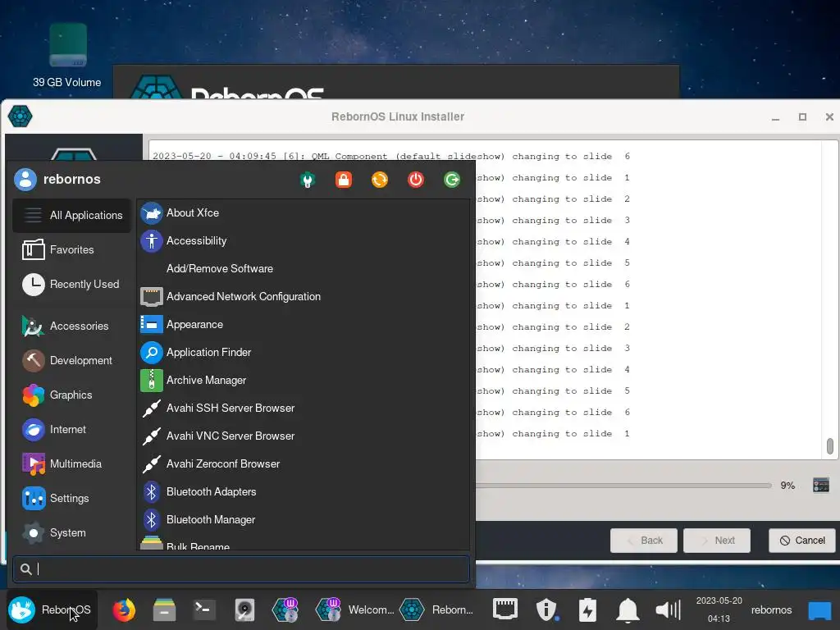Screen dimensions: 840x630
Task: Open Avahi VNC Server Browser
Action: [x=304, y=436]
